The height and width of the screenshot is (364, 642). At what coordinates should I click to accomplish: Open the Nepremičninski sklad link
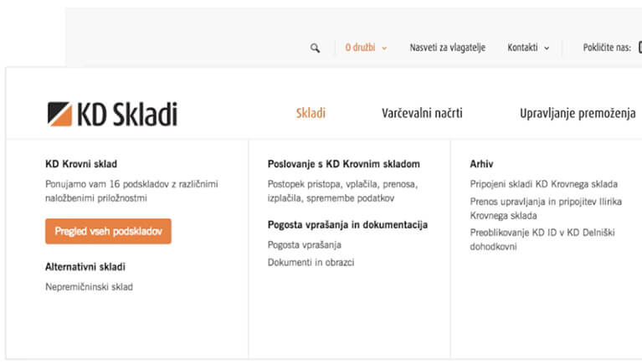click(89, 287)
